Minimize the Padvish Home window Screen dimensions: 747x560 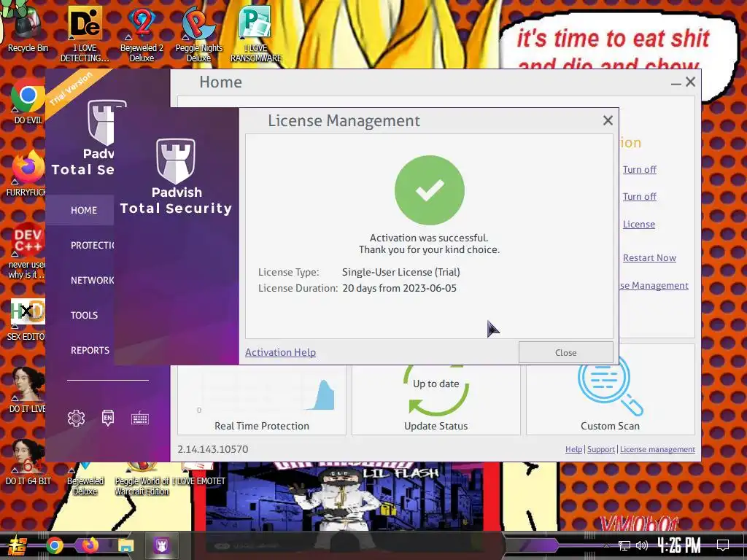pos(676,83)
